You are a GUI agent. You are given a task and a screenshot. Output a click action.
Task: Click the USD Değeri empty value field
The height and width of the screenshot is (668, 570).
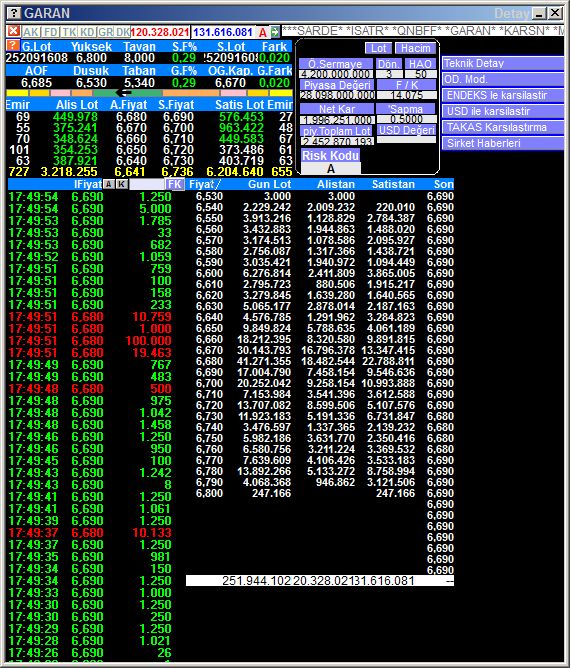click(x=406, y=140)
